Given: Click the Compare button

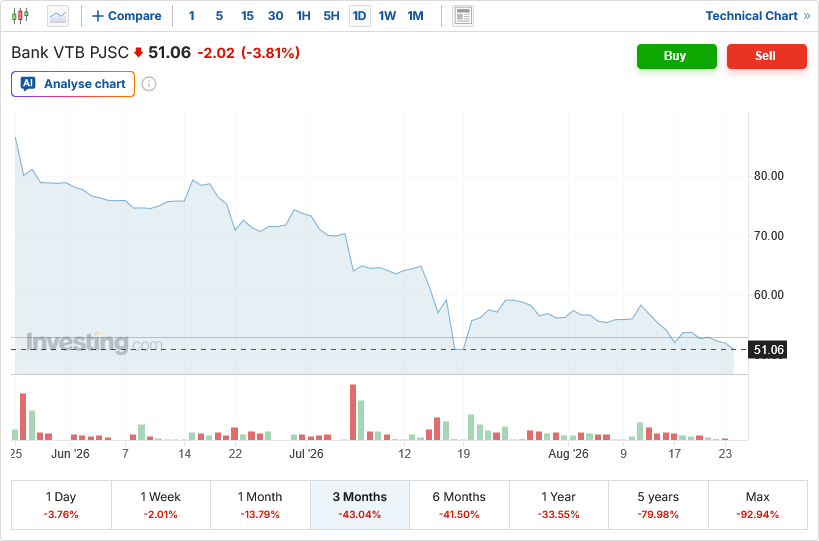Looking at the screenshot, I should pyautogui.click(x=127, y=16).
